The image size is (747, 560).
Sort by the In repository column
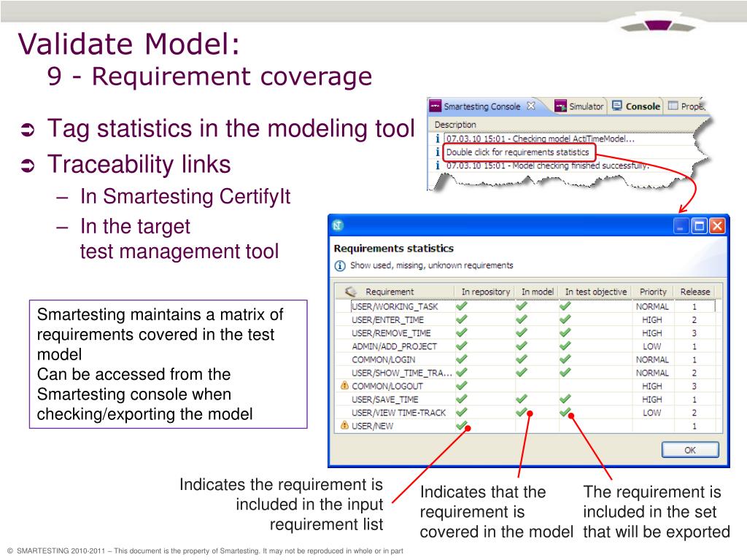(x=485, y=292)
